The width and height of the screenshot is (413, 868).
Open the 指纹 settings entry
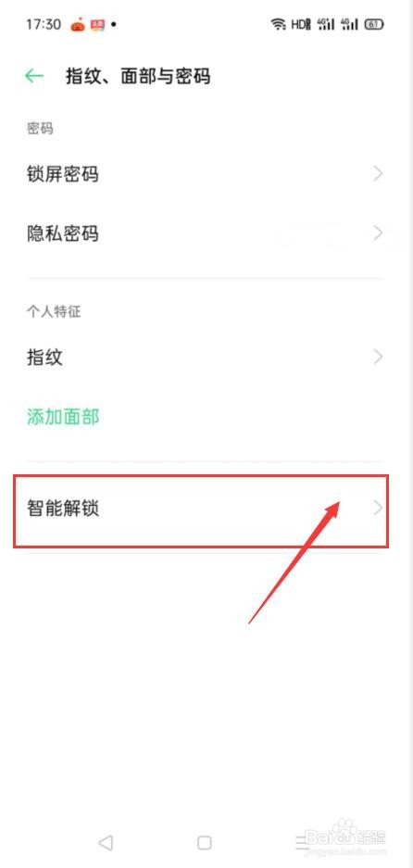click(x=206, y=357)
